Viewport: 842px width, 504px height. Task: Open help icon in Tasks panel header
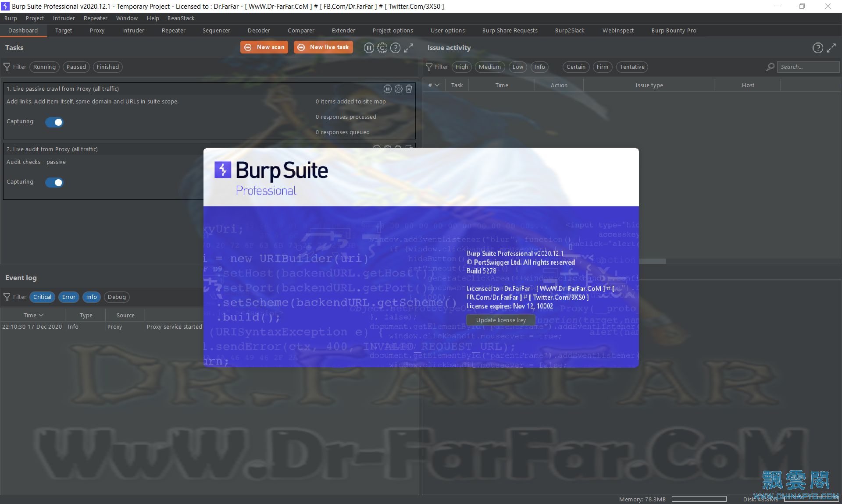click(x=395, y=48)
